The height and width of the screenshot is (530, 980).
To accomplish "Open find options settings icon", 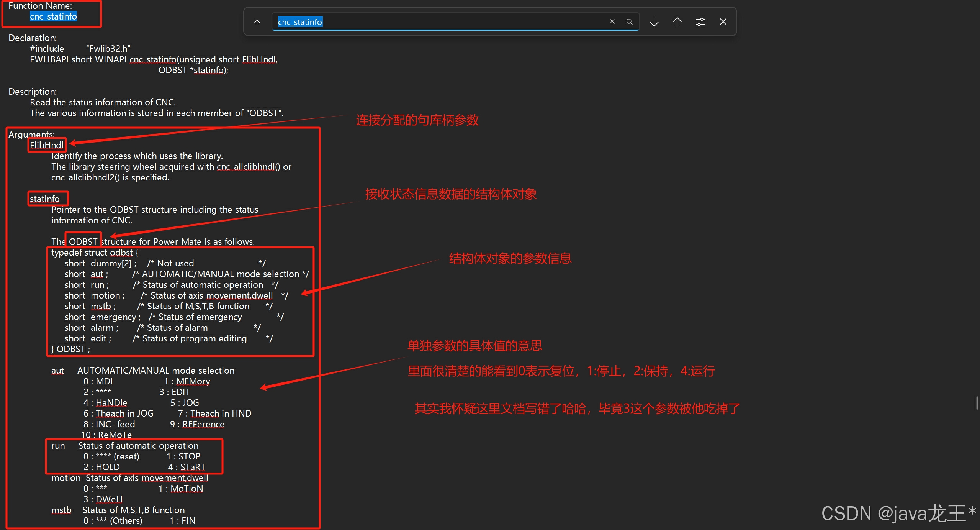I will coord(700,22).
